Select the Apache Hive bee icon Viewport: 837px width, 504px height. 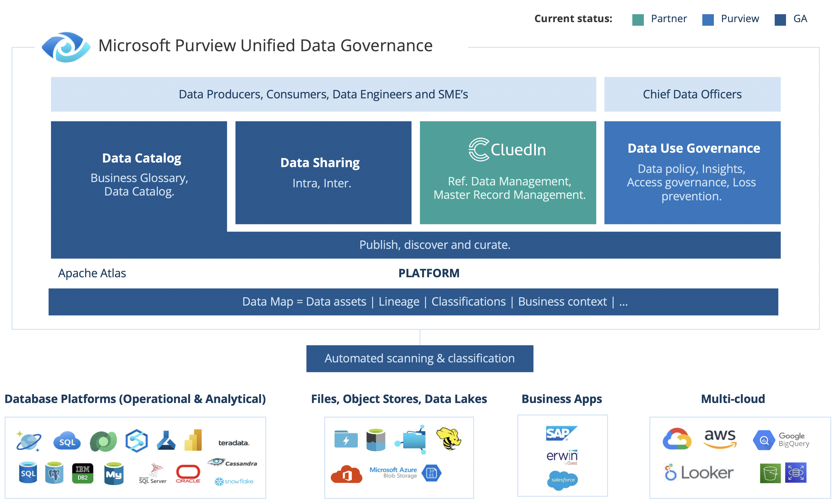[449, 439]
